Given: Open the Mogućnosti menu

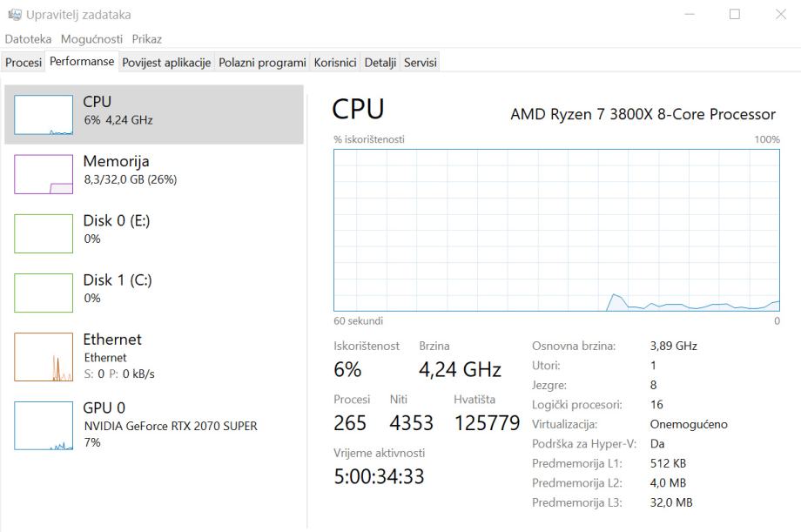Looking at the screenshot, I should [x=91, y=39].
